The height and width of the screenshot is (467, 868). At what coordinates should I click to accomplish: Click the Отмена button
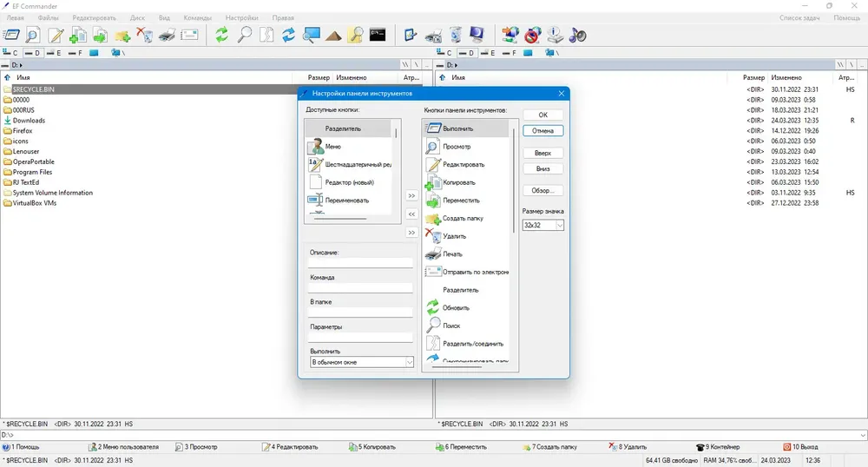(543, 131)
